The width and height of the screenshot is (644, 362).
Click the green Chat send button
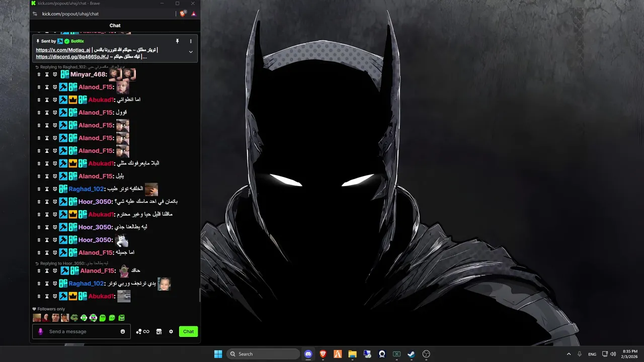189,331
